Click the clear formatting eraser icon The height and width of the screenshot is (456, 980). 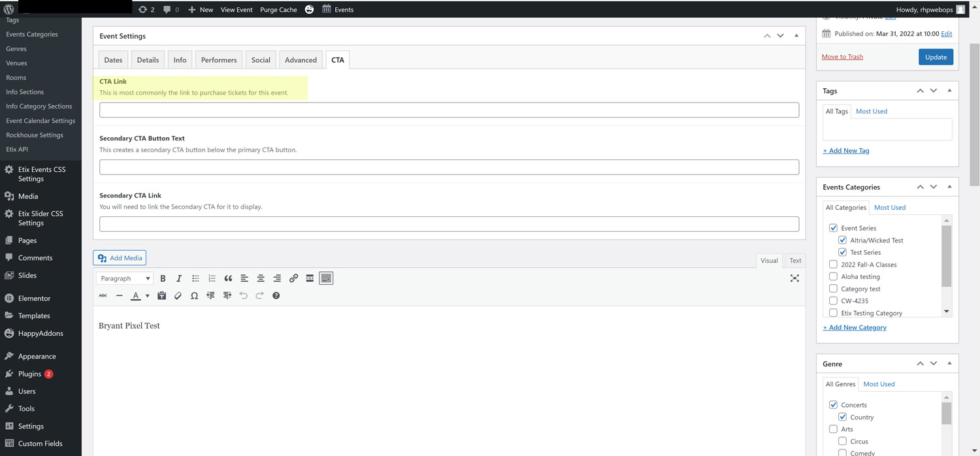point(178,296)
